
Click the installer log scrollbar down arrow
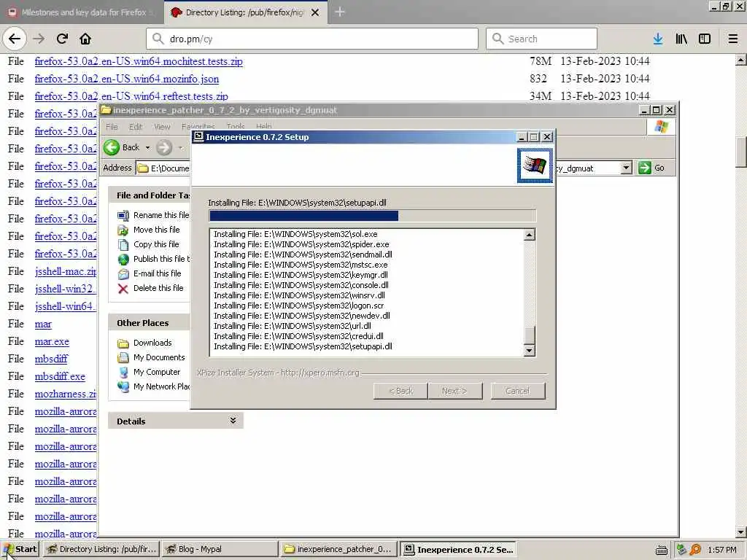coord(530,351)
